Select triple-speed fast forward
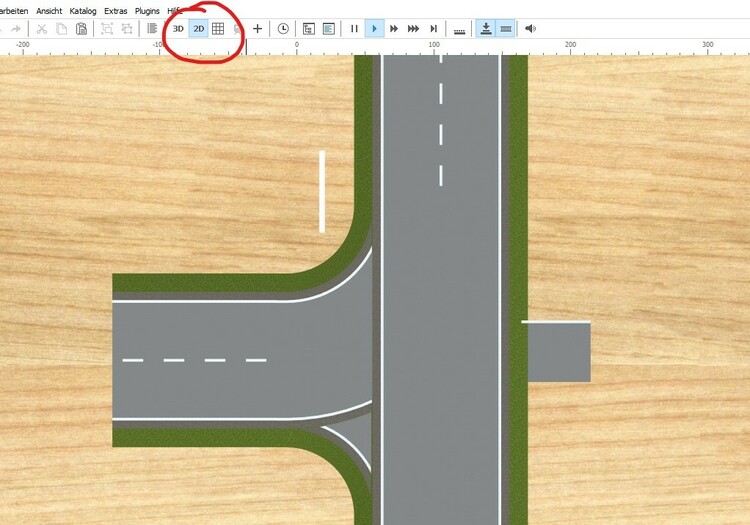The image size is (750, 525). pyautogui.click(x=413, y=29)
